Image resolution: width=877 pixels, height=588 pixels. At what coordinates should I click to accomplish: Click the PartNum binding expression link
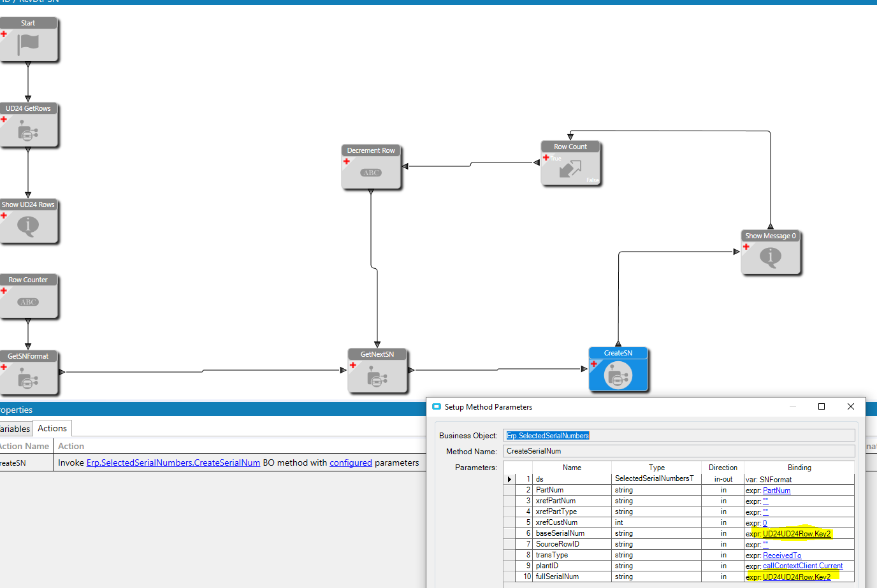tap(776, 491)
